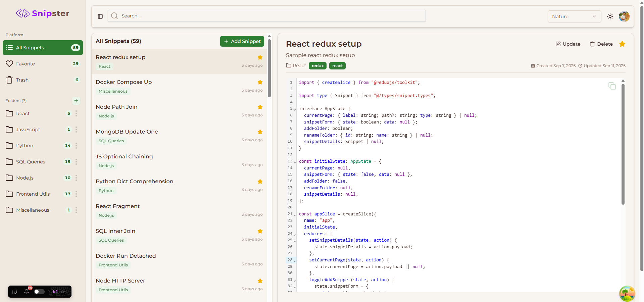Click the Update button

(568, 44)
